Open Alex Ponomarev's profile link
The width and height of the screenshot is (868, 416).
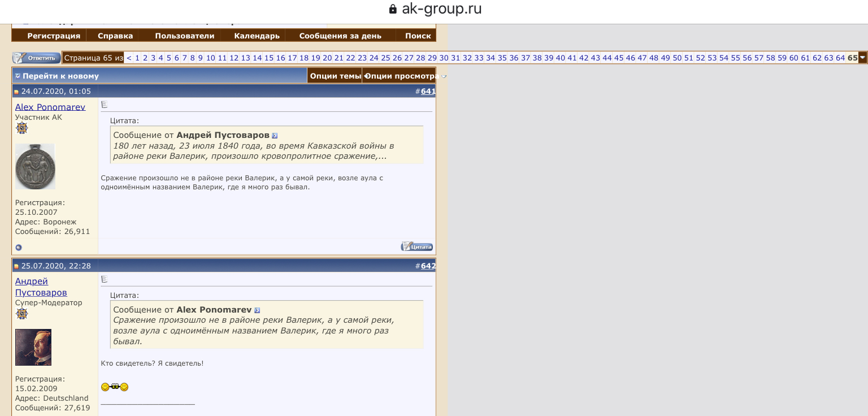pos(50,107)
